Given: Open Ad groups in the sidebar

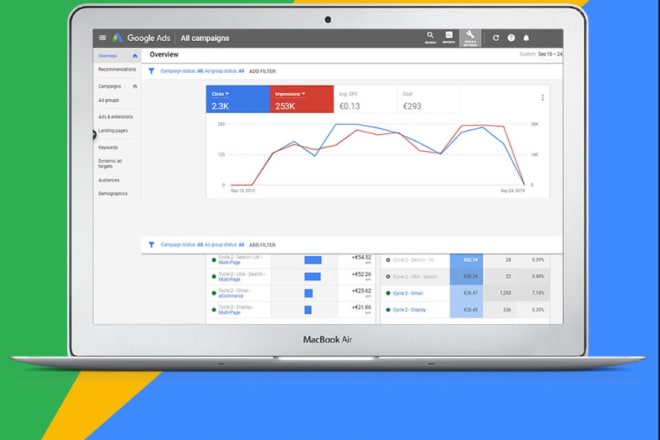Looking at the screenshot, I should click(x=109, y=100).
